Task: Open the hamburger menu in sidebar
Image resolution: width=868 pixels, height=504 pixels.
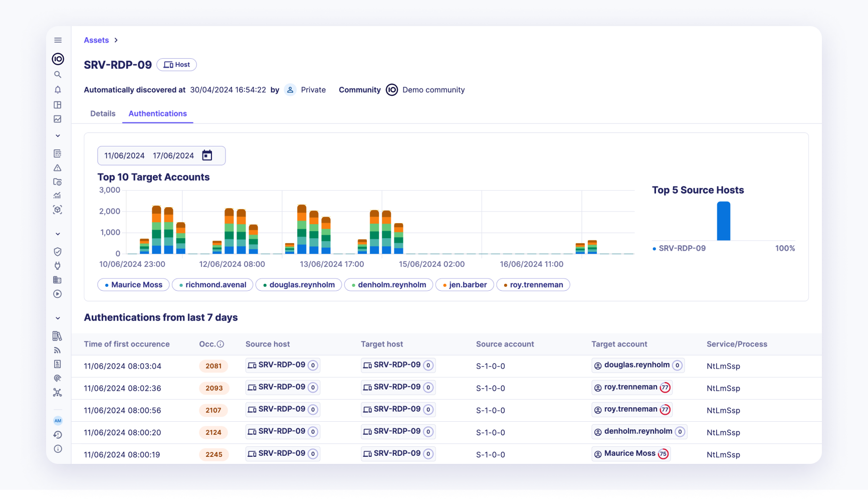Action: point(58,40)
